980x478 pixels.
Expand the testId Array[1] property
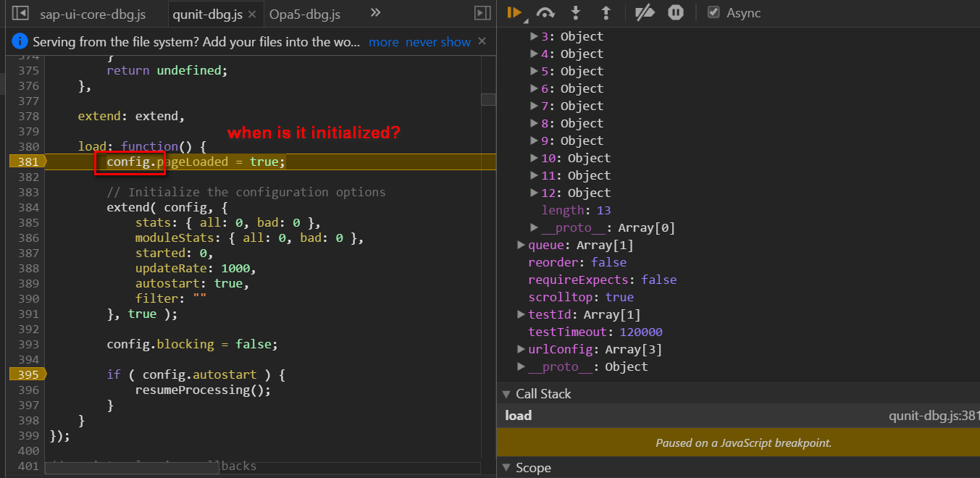(522, 314)
